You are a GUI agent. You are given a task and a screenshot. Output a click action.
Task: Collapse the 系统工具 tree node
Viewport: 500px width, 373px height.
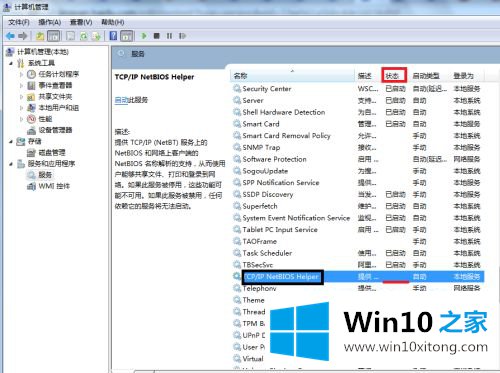11,63
